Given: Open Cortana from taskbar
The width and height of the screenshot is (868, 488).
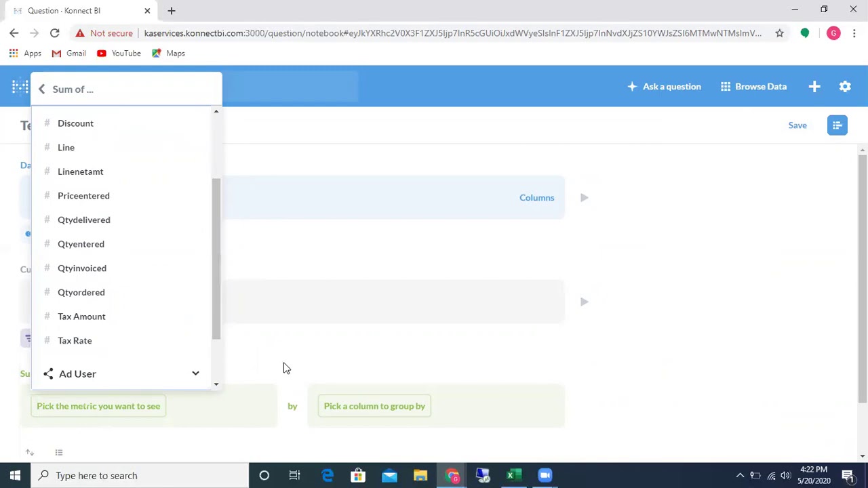Looking at the screenshot, I should (264, 476).
